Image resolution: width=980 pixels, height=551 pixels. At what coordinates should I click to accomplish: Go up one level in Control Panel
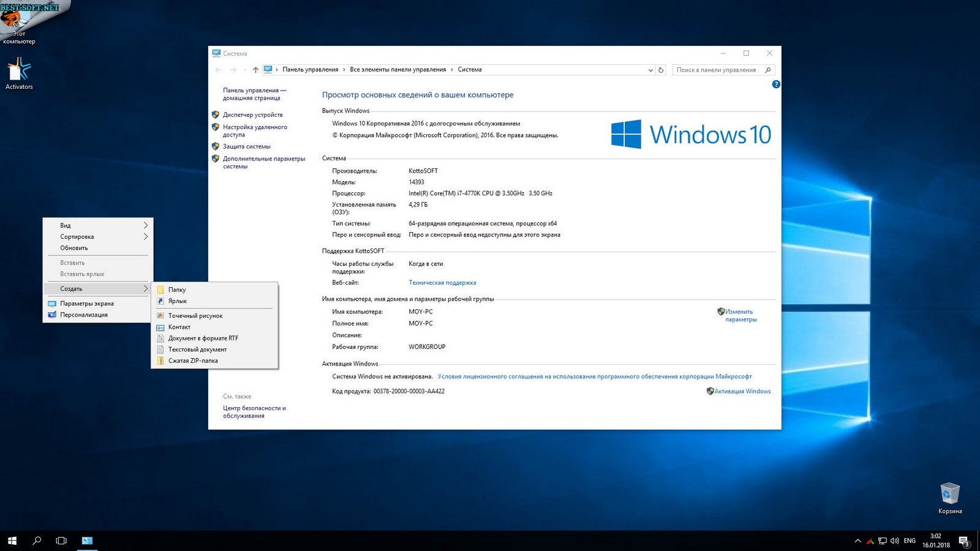point(256,70)
